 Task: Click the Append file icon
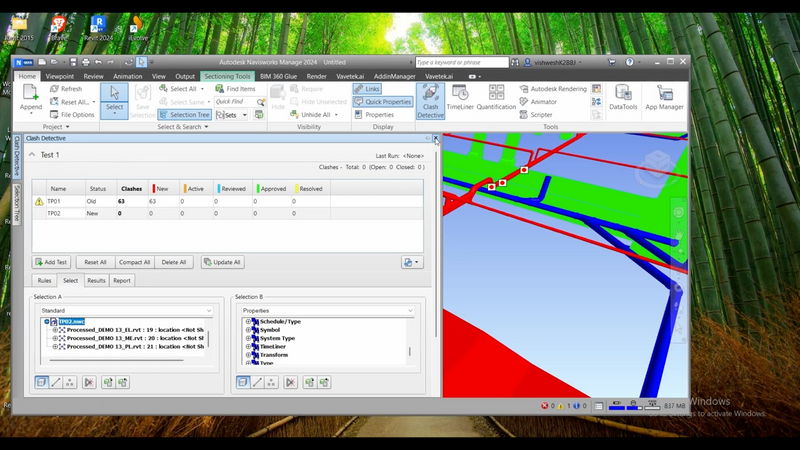31,93
